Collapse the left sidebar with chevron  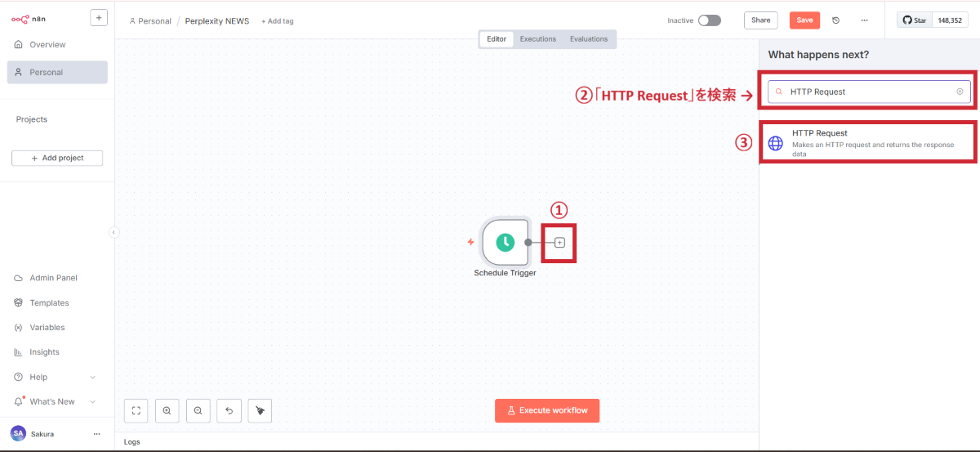tap(114, 232)
